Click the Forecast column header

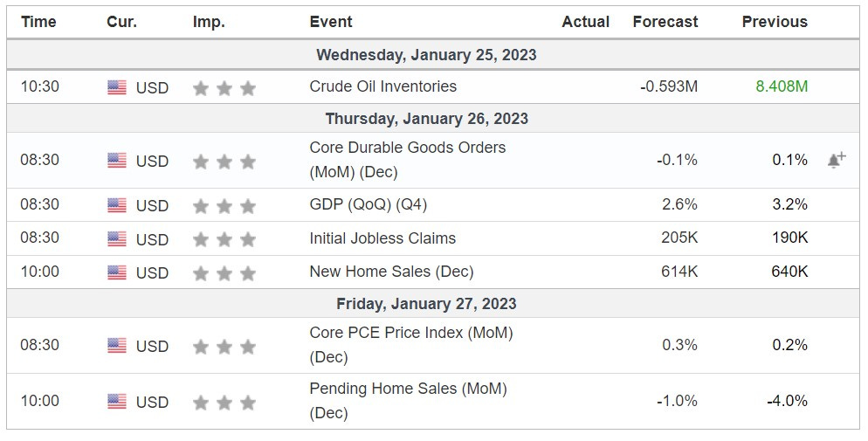coord(665,22)
